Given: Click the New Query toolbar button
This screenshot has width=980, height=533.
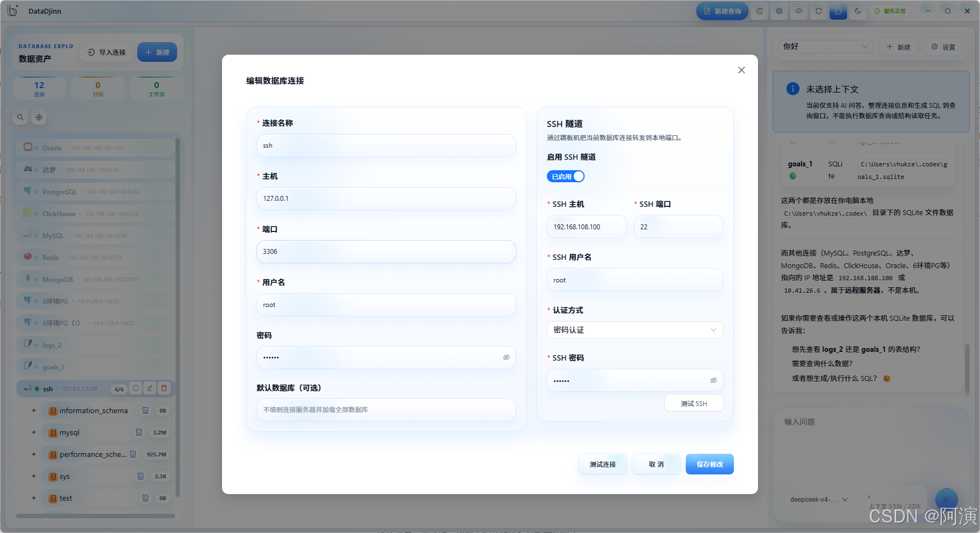Looking at the screenshot, I should tap(722, 11).
